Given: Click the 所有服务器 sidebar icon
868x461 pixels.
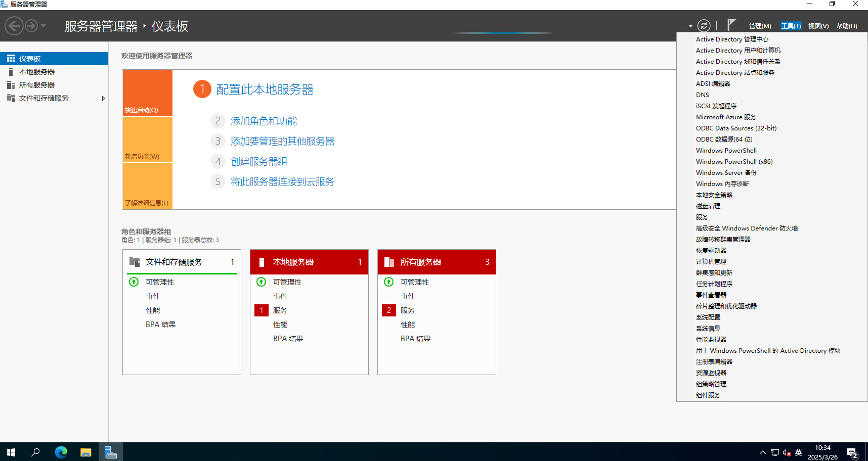Looking at the screenshot, I should pyautogui.click(x=11, y=85).
